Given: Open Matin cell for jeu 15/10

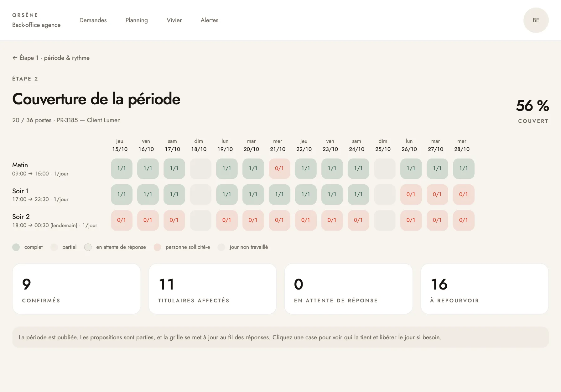Looking at the screenshot, I should (122, 169).
